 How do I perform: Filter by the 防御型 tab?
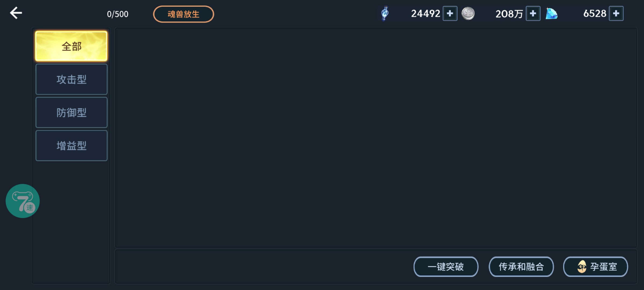click(71, 113)
